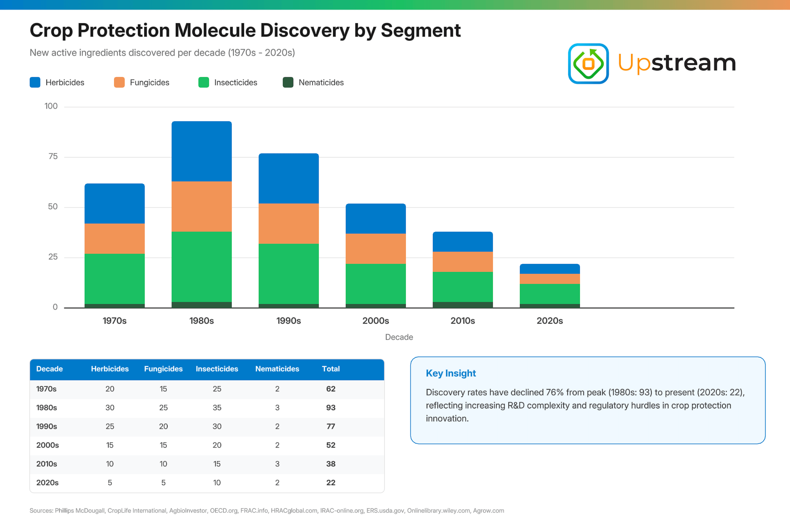Click the 1980s herbicides blue bar segment
The image size is (790, 532).
202,151
